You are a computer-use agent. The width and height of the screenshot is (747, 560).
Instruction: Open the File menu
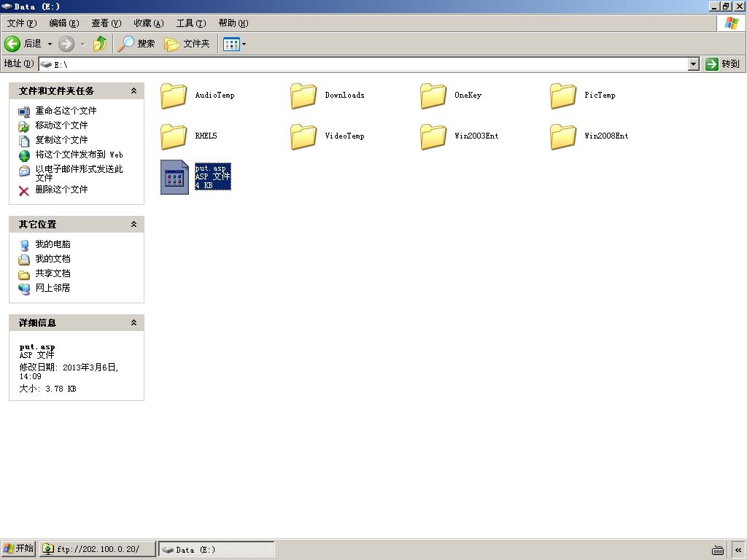click(x=21, y=23)
